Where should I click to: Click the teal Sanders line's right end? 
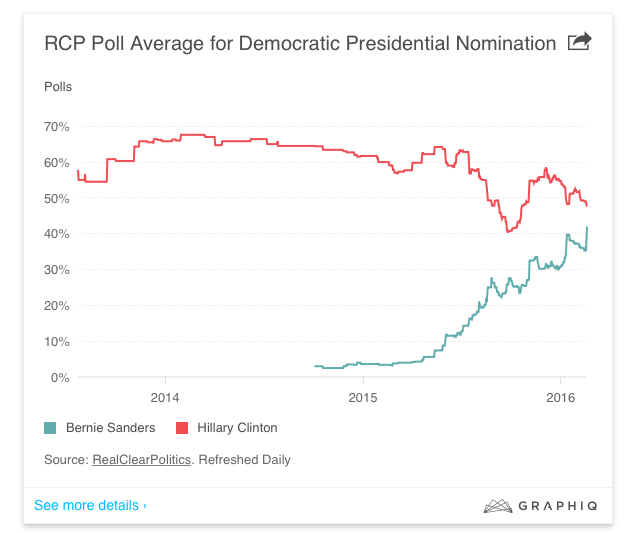point(587,228)
